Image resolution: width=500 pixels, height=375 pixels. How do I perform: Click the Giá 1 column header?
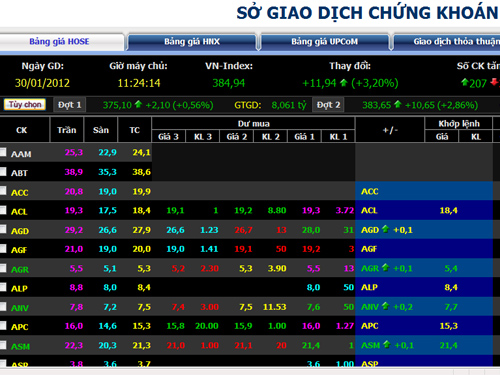[305, 137]
